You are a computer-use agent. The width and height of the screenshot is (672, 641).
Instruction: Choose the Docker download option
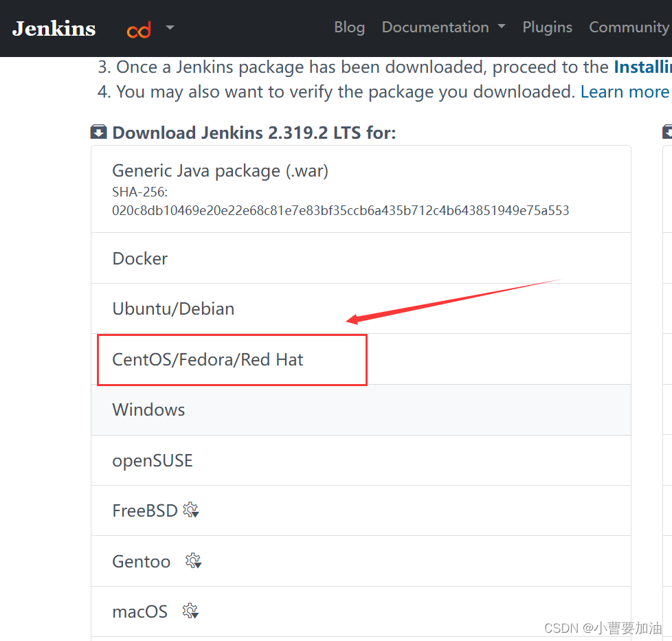(361, 258)
